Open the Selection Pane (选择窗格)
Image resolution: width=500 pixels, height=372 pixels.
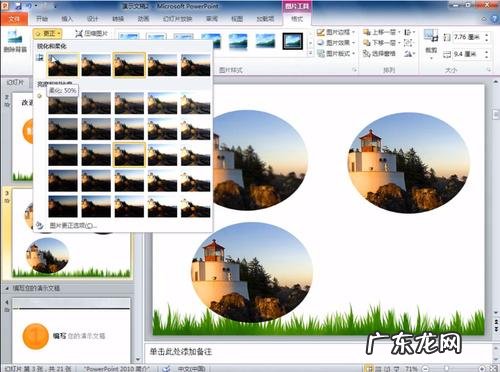[x=379, y=53]
